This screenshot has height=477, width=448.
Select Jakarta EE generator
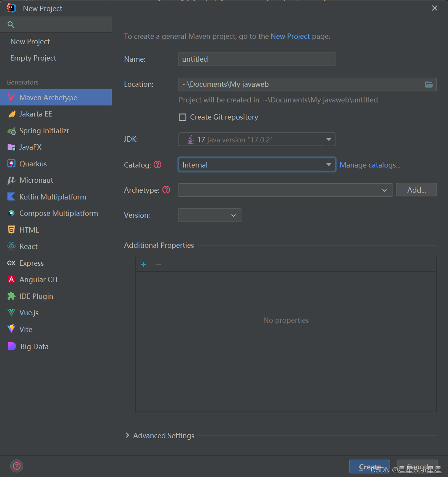pos(56,114)
